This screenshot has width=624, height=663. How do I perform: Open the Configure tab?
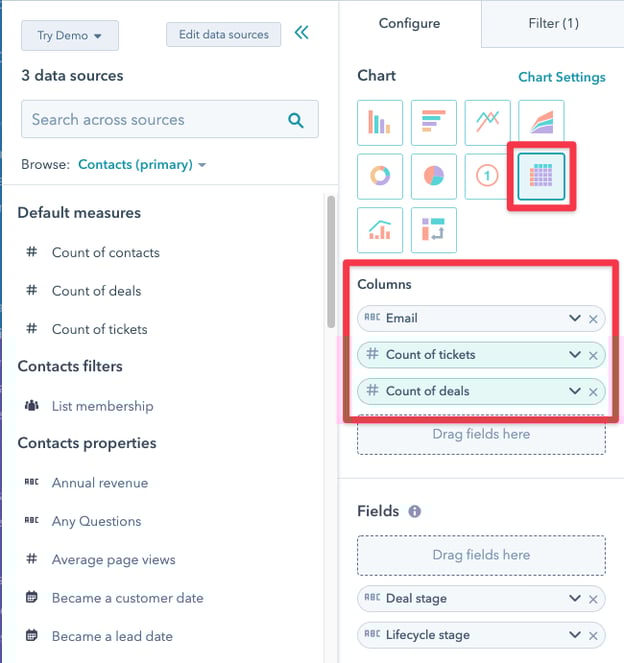pos(410,23)
